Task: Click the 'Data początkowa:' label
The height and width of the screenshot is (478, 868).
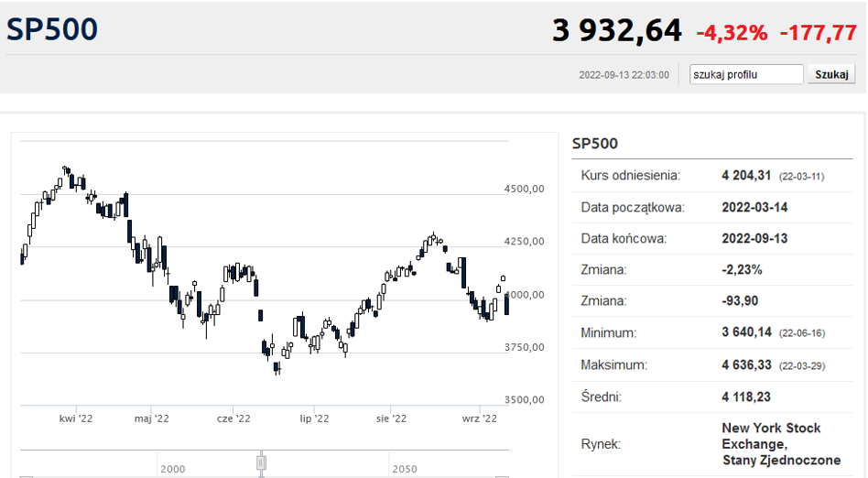Action: tap(633, 208)
